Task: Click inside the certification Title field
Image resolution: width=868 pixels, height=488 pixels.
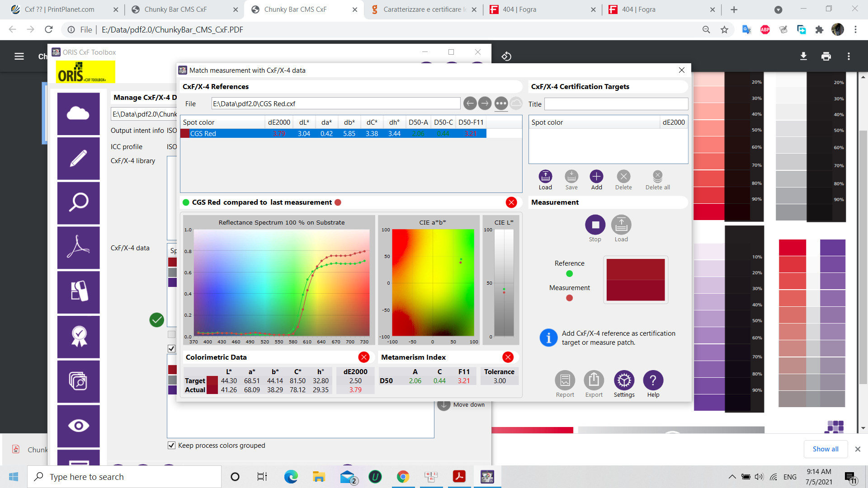Action: tap(616, 104)
